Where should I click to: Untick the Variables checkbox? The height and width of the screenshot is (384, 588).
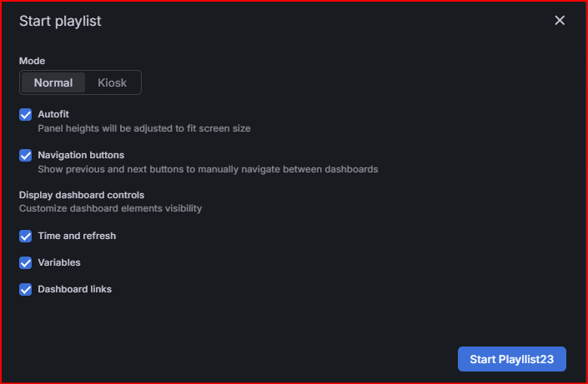[26, 262]
